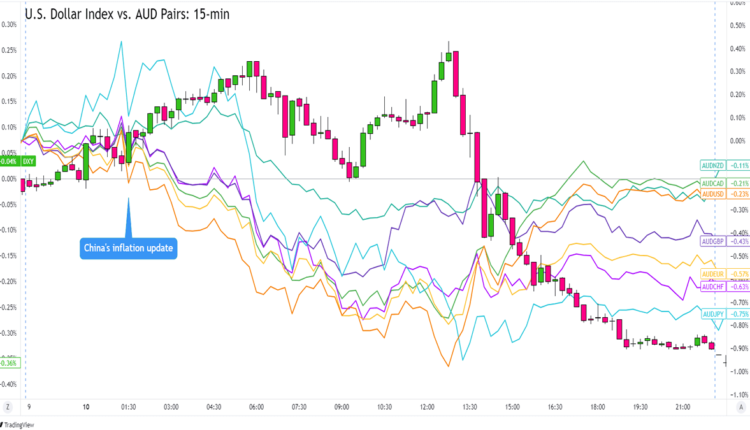750x430 pixels.
Task: Click the bold 10 date marker
Action: pyautogui.click(x=87, y=407)
